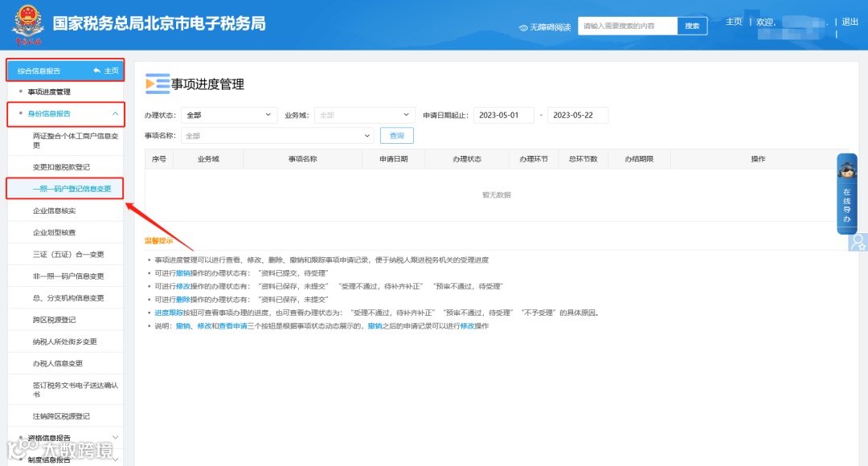
Task: Open 一照一码户登记信息变更 item
Action: (x=72, y=189)
